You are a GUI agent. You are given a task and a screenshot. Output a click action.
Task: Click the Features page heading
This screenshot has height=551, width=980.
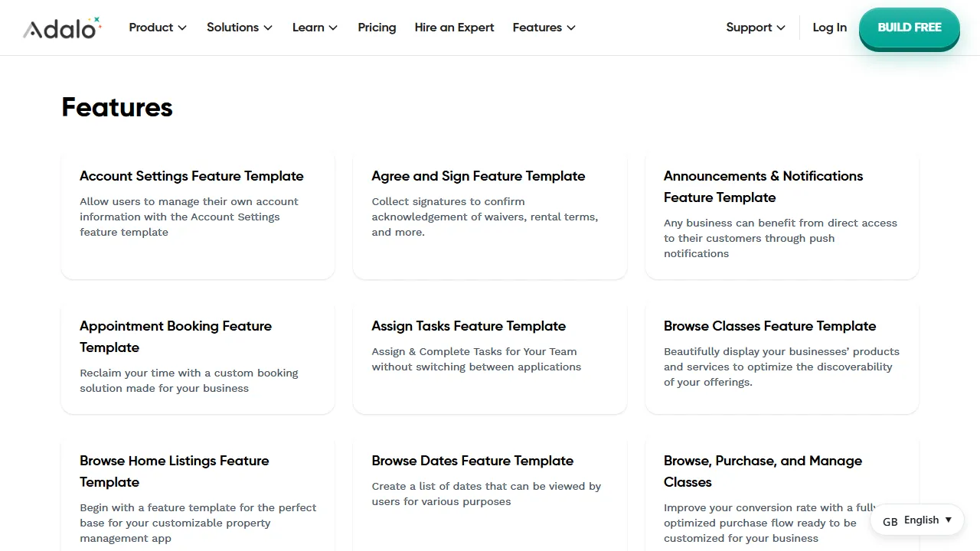117,107
